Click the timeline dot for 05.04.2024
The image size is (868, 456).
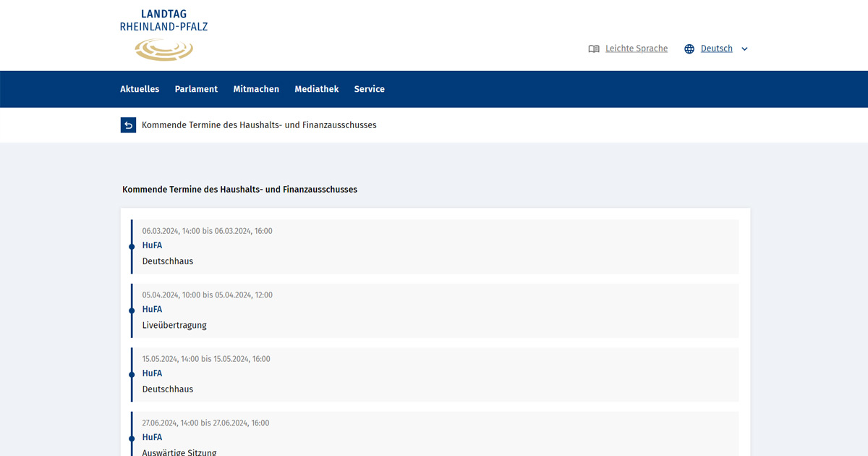tap(132, 311)
